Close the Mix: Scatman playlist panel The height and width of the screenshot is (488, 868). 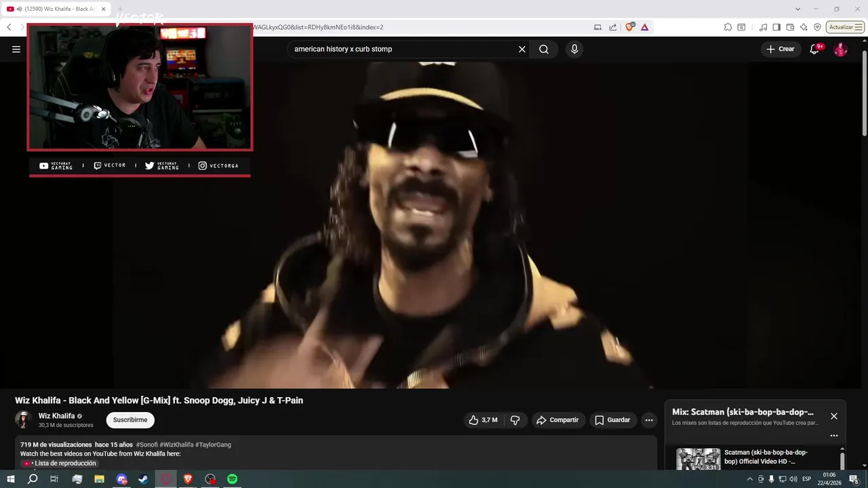coord(834,416)
